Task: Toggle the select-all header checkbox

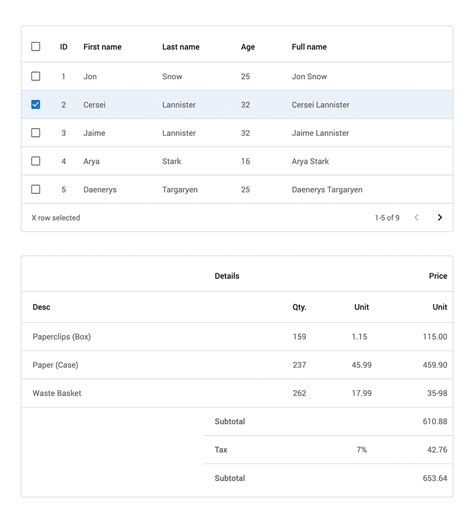Action: (36, 46)
